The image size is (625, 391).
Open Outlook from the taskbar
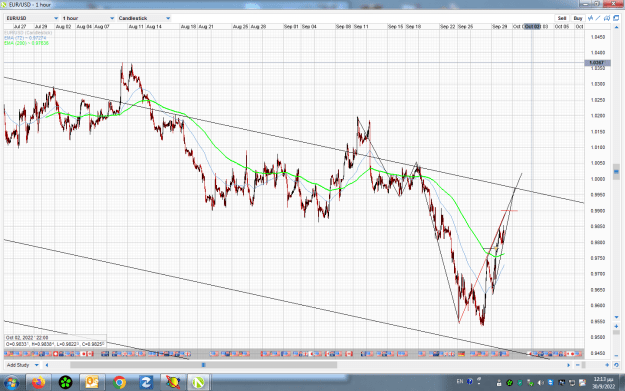pyautogui.click(x=92, y=383)
